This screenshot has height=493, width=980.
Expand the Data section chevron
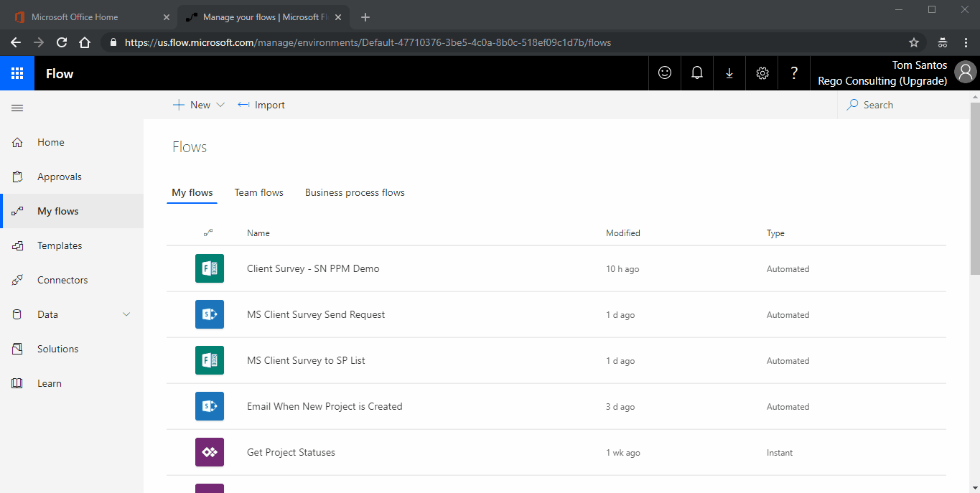127,314
